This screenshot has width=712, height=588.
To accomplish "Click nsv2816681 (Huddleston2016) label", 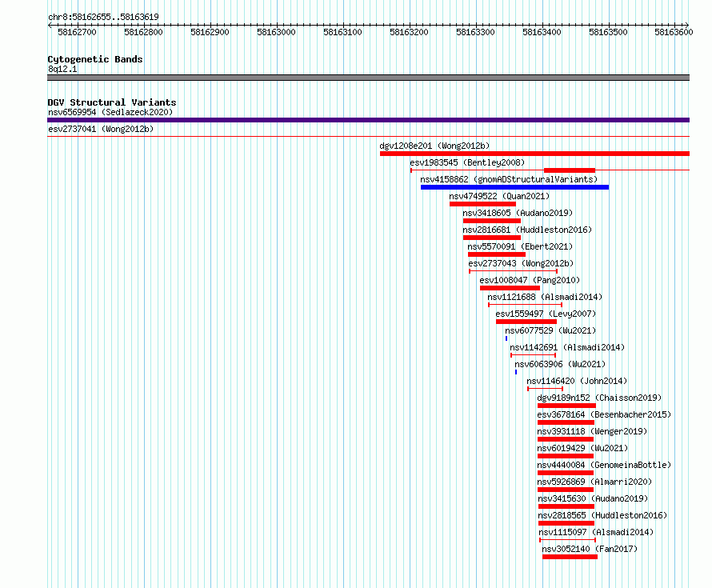I will coord(527,230).
